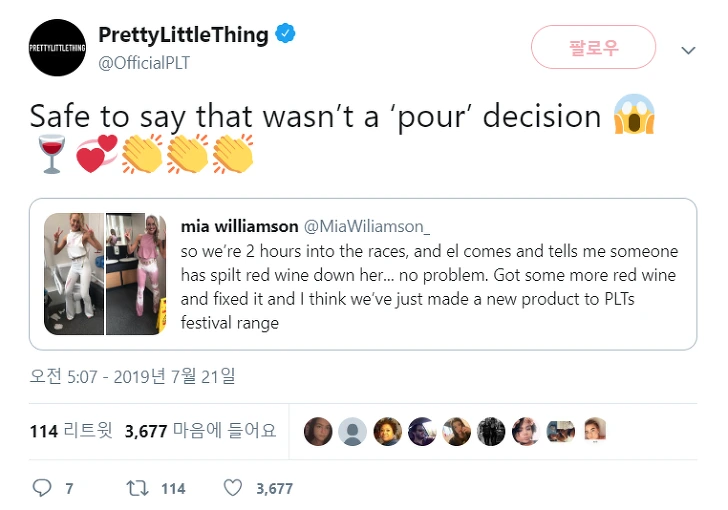View the 3,677 마음에 들어요 likes list
728x510 pixels.
pyautogui.click(x=200, y=431)
